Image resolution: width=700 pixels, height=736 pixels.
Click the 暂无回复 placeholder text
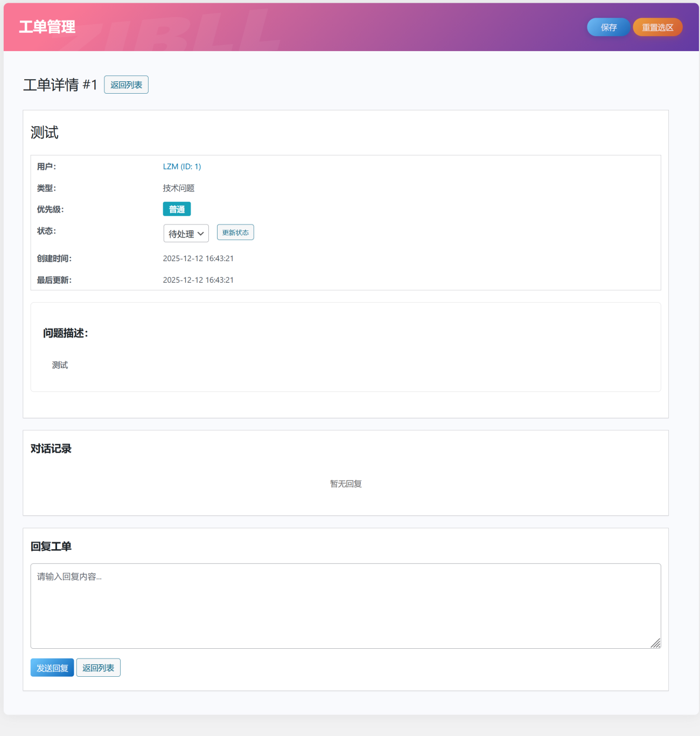click(x=345, y=483)
